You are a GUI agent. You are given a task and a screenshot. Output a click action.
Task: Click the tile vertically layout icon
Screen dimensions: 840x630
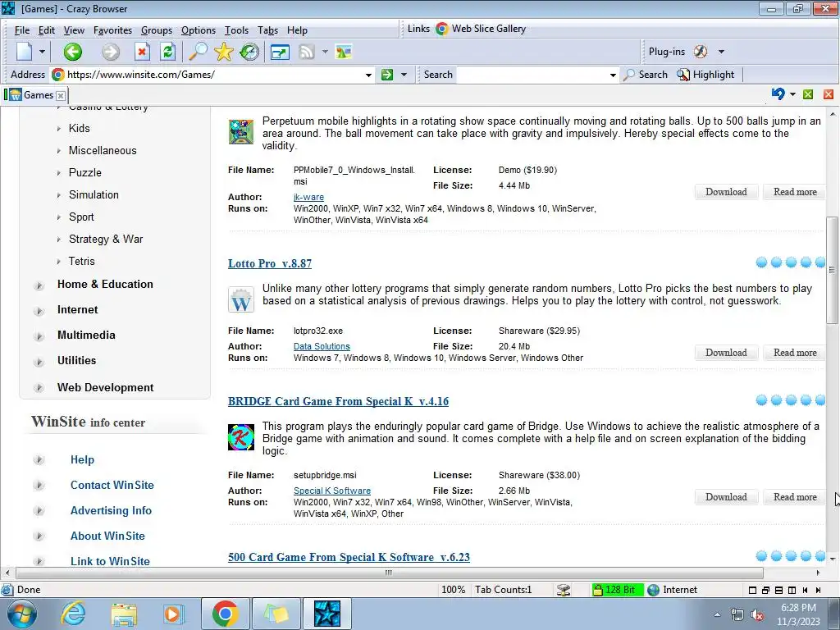pos(792,590)
